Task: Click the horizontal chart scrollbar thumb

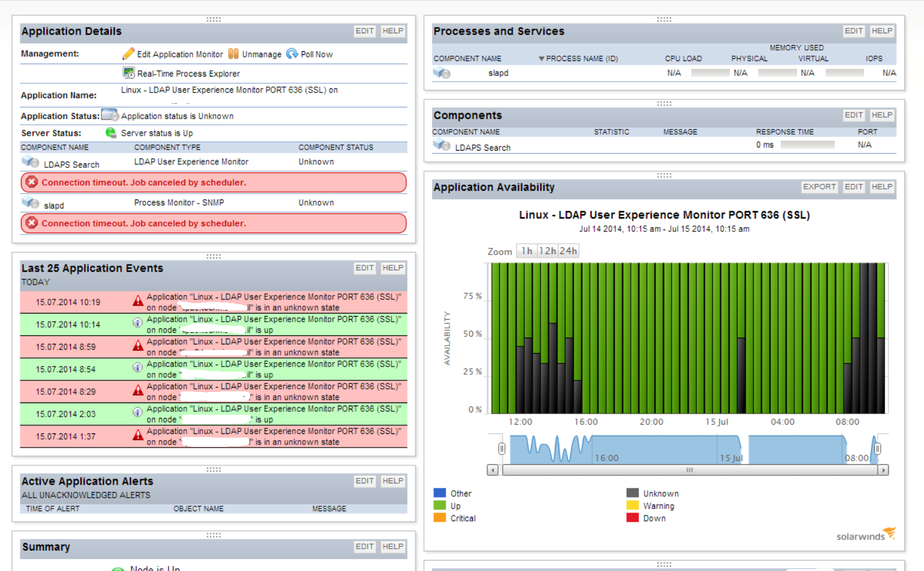Action: point(690,470)
